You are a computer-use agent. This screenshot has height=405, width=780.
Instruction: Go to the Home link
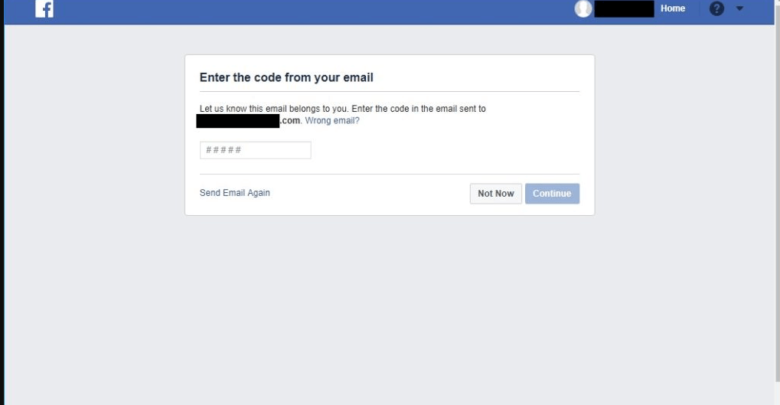click(x=673, y=8)
